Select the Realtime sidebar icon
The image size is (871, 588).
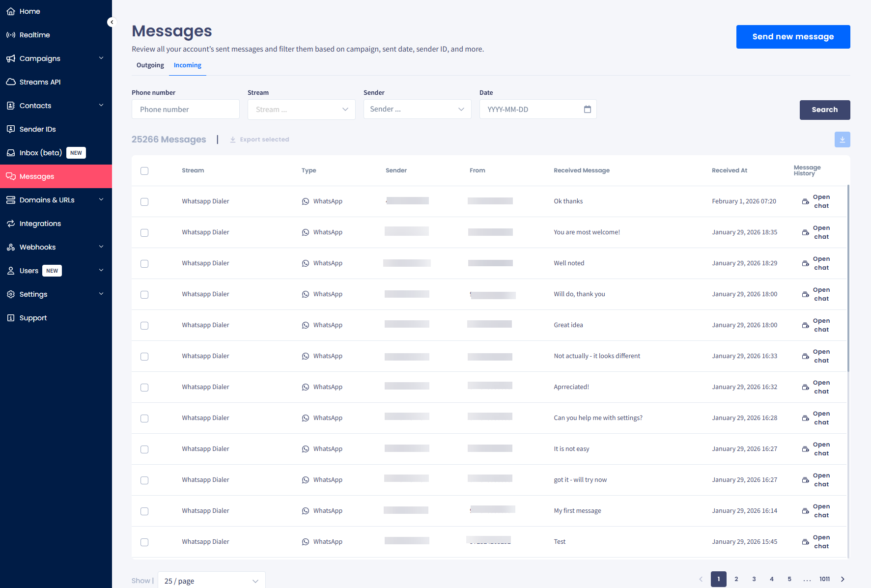(x=10, y=34)
